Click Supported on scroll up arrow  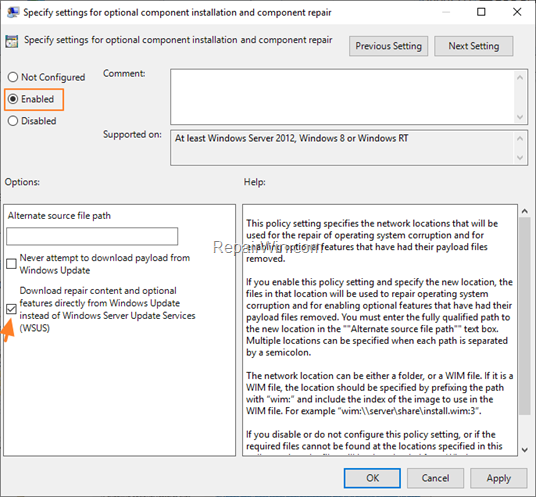pos(520,138)
